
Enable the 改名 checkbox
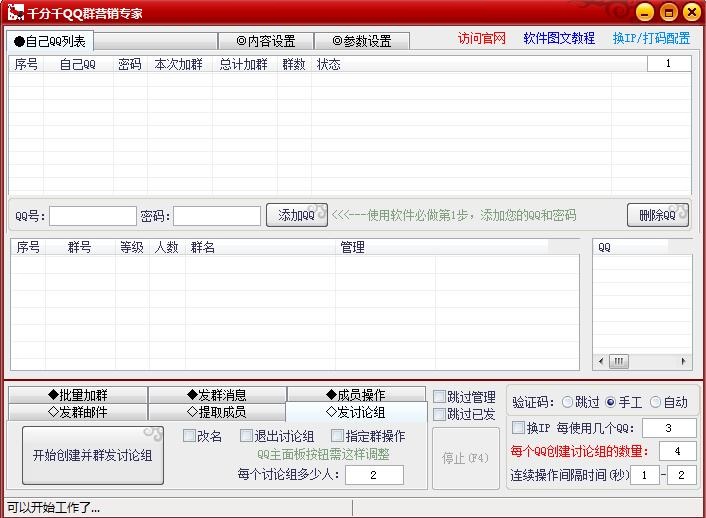coord(189,436)
